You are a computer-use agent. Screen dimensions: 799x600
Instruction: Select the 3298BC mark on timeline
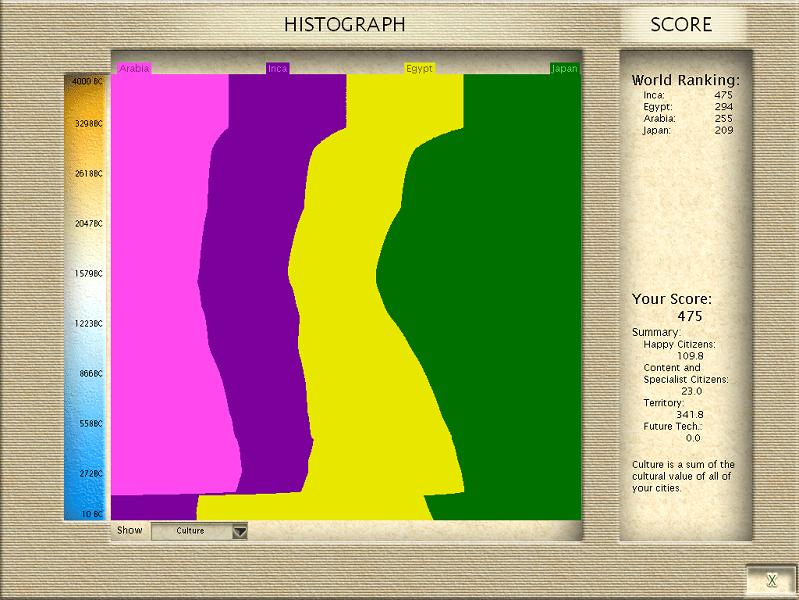point(87,124)
